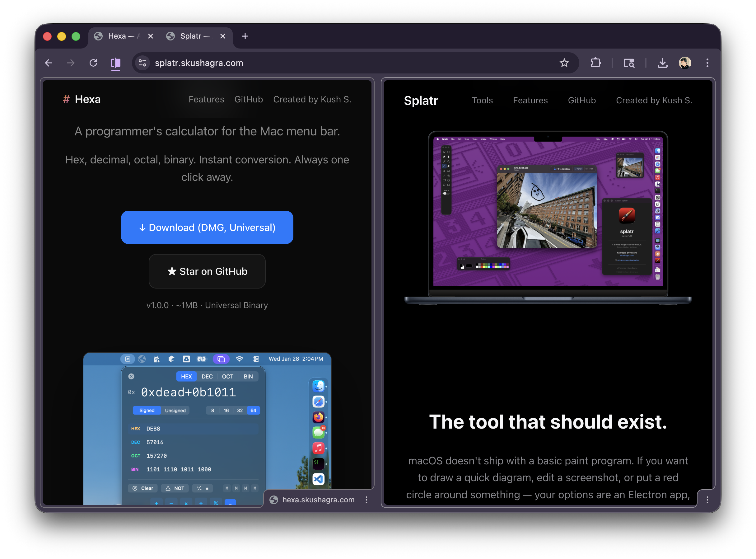This screenshot has width=756, height=559.
Task: Reload the current page
Action: 94,63
